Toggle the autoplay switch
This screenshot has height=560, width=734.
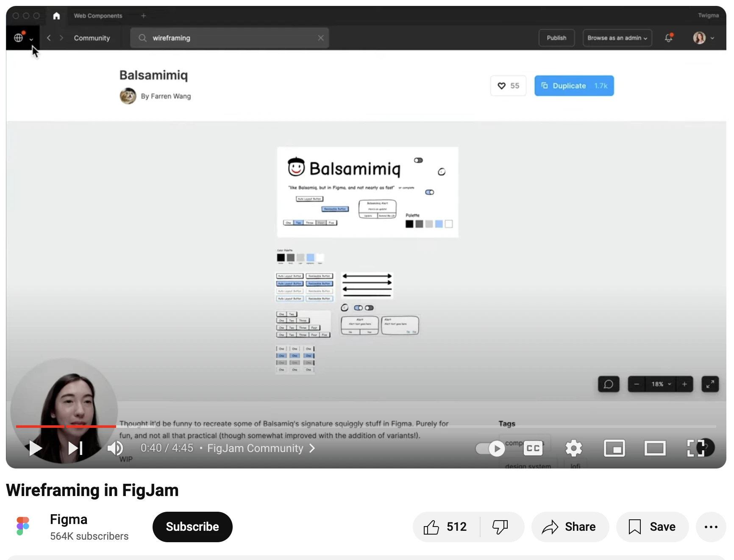pos(490,448)
